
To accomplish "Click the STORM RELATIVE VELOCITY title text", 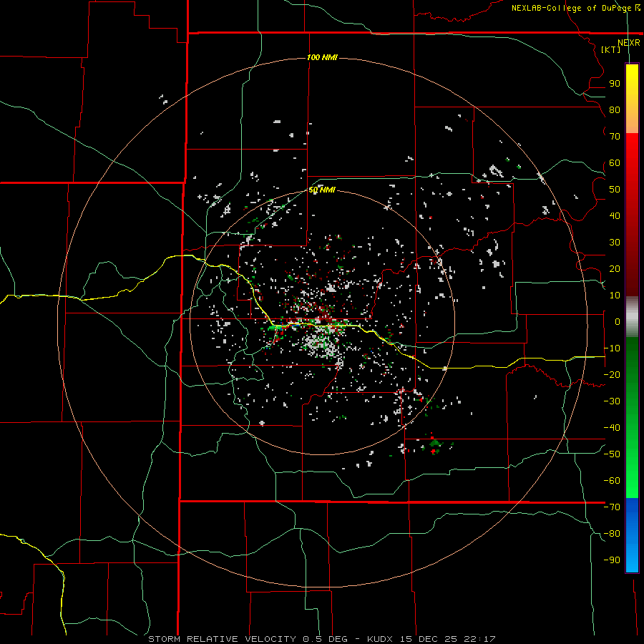I will pos(224,639).
